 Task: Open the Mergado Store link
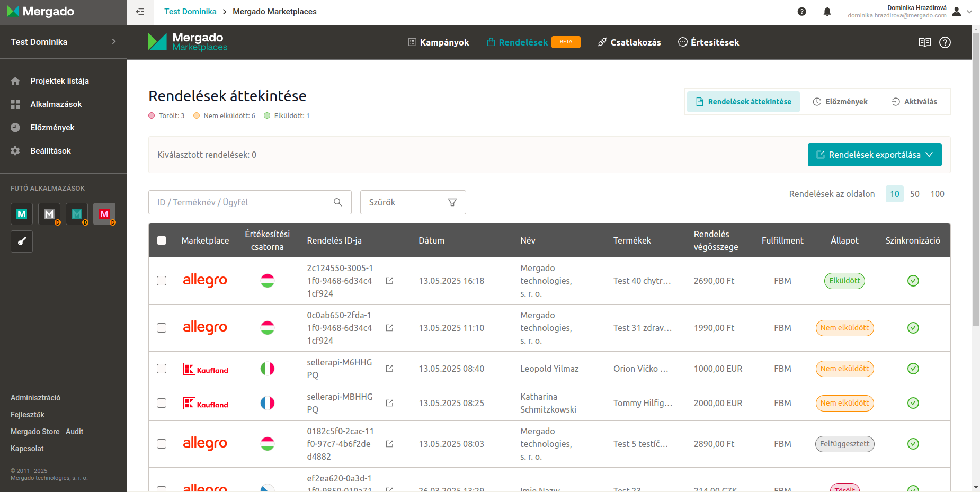[35, 432]
